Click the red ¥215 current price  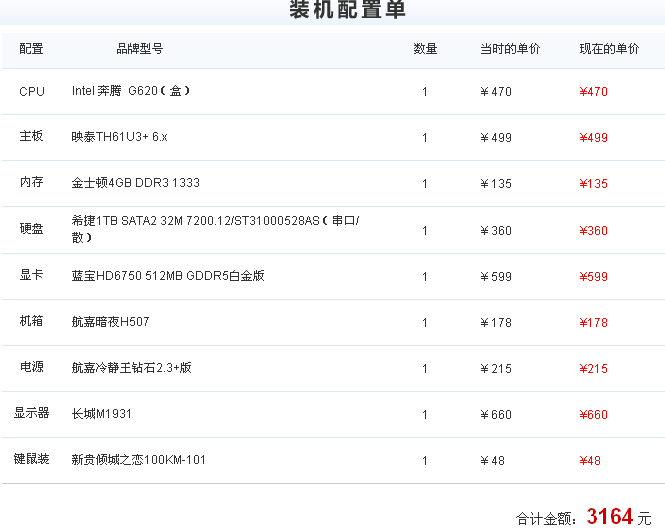tap(593, 369)
